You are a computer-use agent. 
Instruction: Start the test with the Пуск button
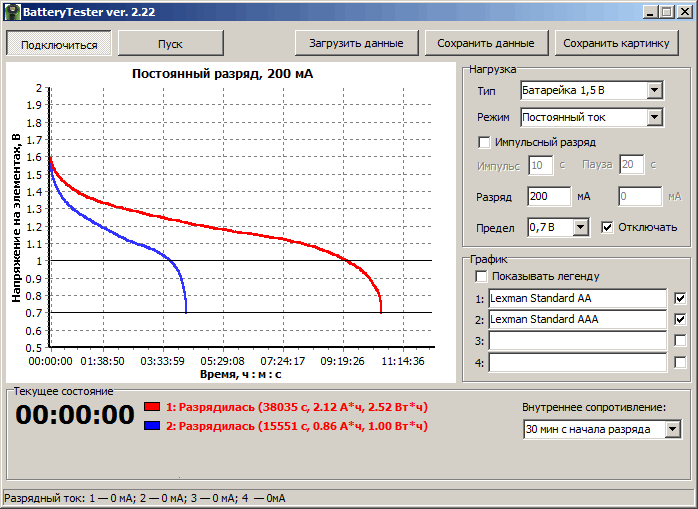point(170,44)
